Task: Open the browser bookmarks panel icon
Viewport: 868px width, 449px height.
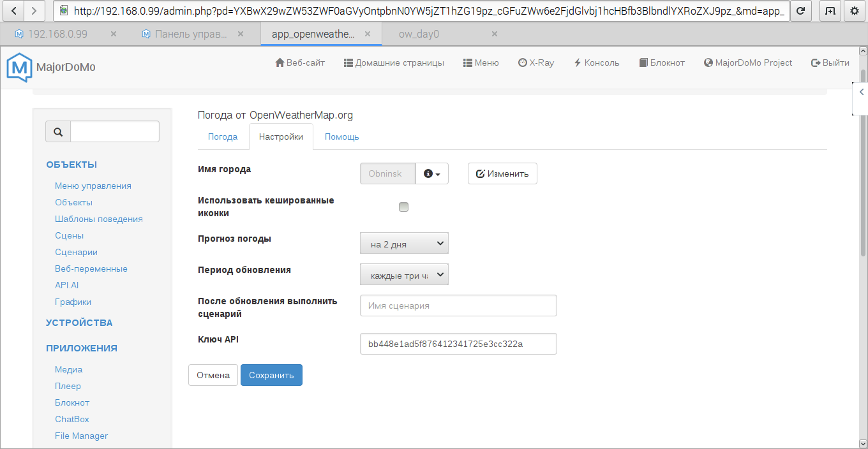Action: point(830,11)
